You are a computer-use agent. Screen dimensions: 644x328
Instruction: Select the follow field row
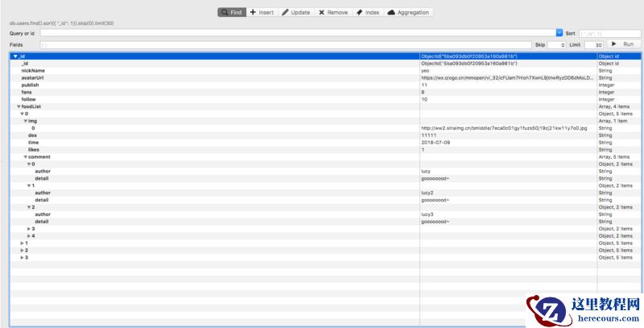pyautogui.click(x=325, y=99)
